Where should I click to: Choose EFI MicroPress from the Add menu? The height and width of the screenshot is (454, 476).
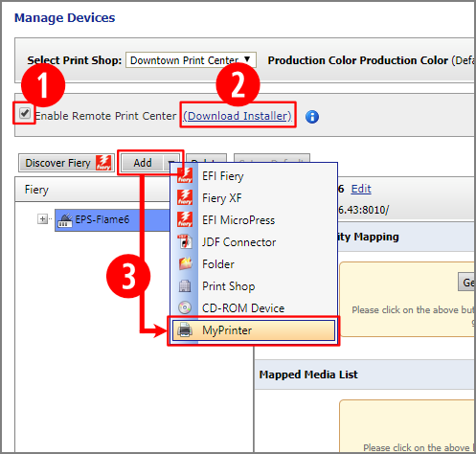click(254, 220)
